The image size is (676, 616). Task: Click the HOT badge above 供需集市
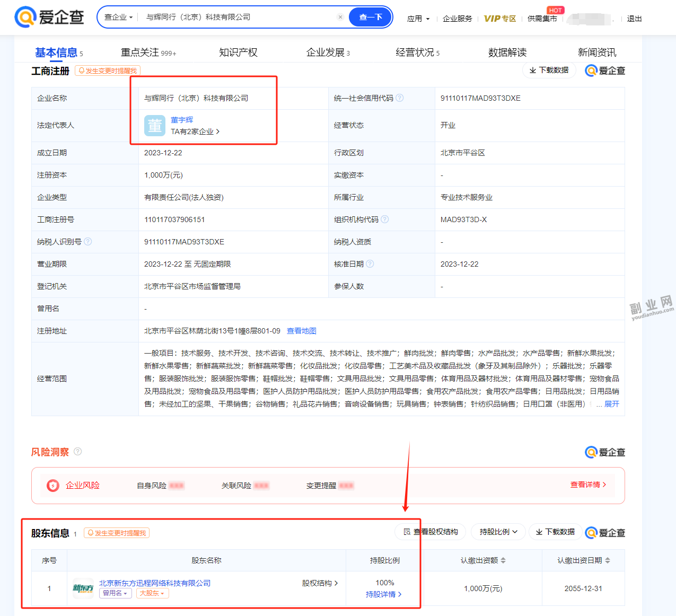556,10
